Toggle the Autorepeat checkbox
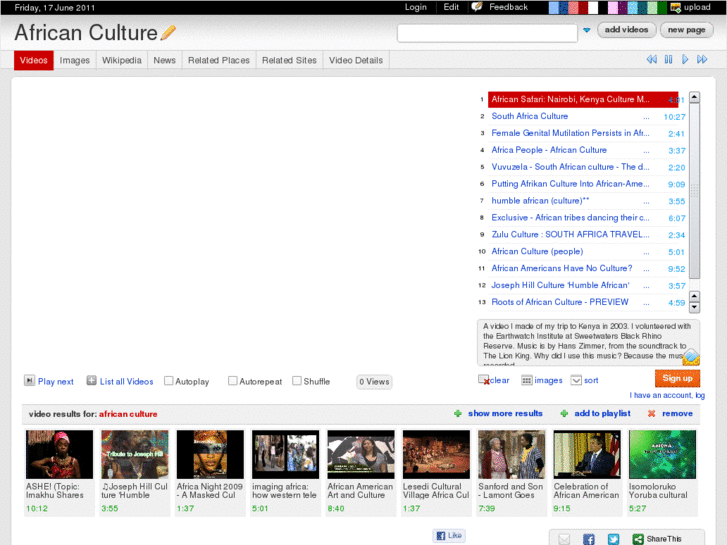The height and width of the screenshot is (545, 727). click(x=233, y=381)
